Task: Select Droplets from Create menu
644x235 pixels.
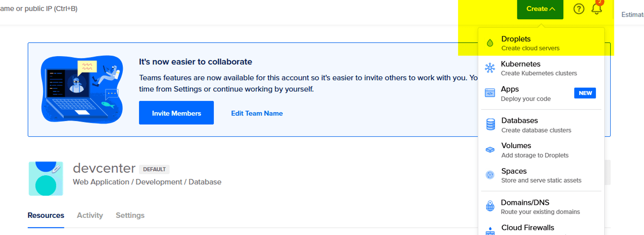Action: pyautogui.click(x=541, y=43)
